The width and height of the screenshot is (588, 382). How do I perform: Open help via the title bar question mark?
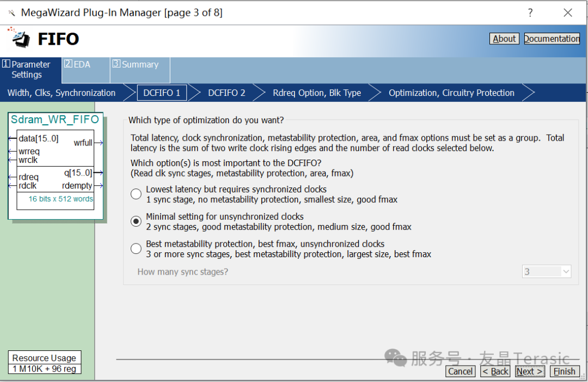(530, 12)
